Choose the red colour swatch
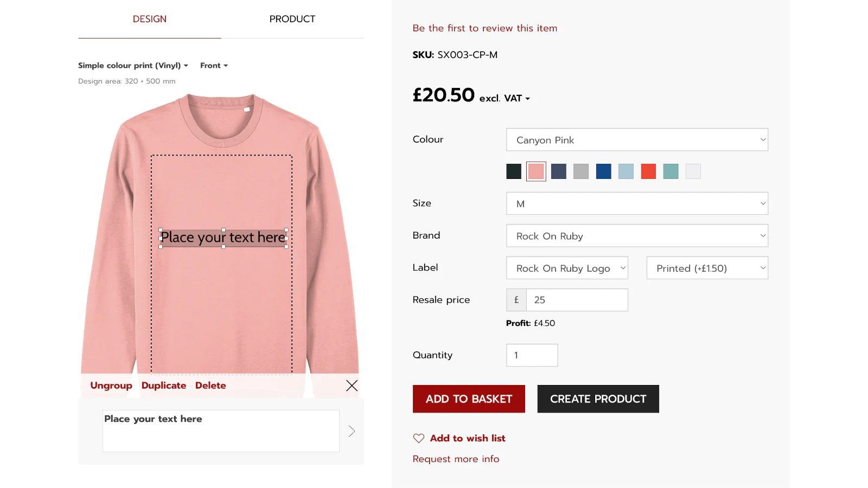The height and width of the screenshot is (488, 868). pos(648,171)
